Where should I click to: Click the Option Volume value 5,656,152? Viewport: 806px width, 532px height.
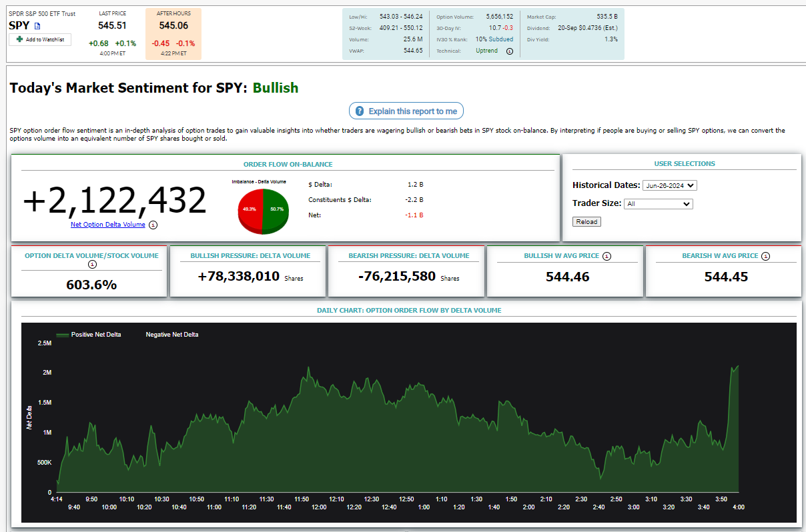click(500, 16)
